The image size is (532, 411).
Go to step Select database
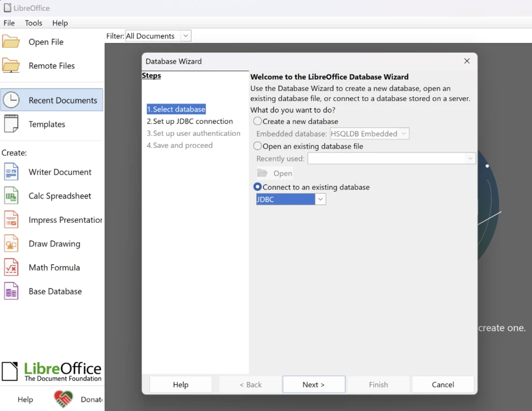(176, 109)
